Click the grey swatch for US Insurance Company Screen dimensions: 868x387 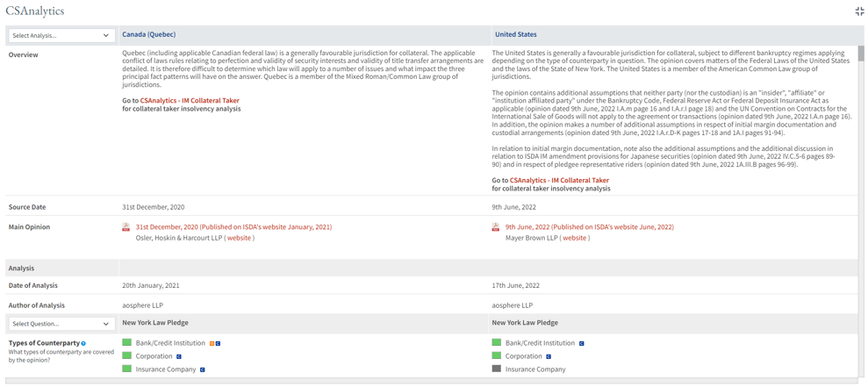(497, 369)
